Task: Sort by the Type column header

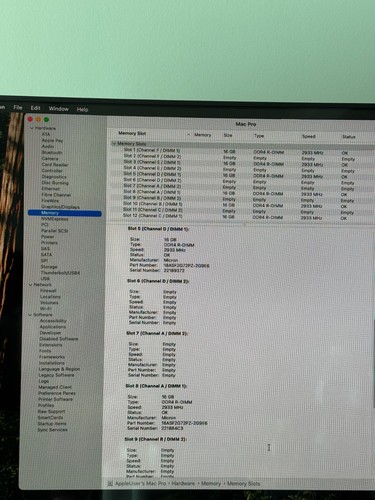Action: tap(259, 136)
